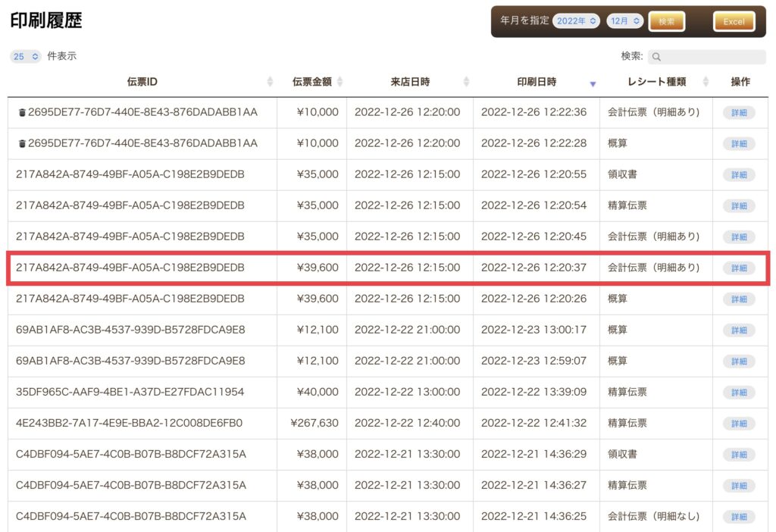This screenshot has height=532, width=776.
Task: Click the Excel export button
Action: click(734, 21)
